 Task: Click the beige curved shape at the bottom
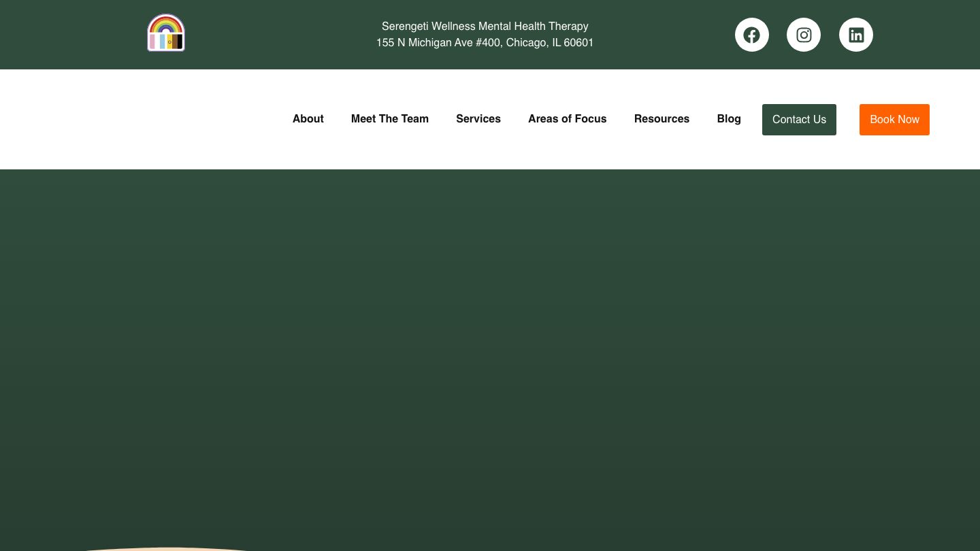point(167,549)
